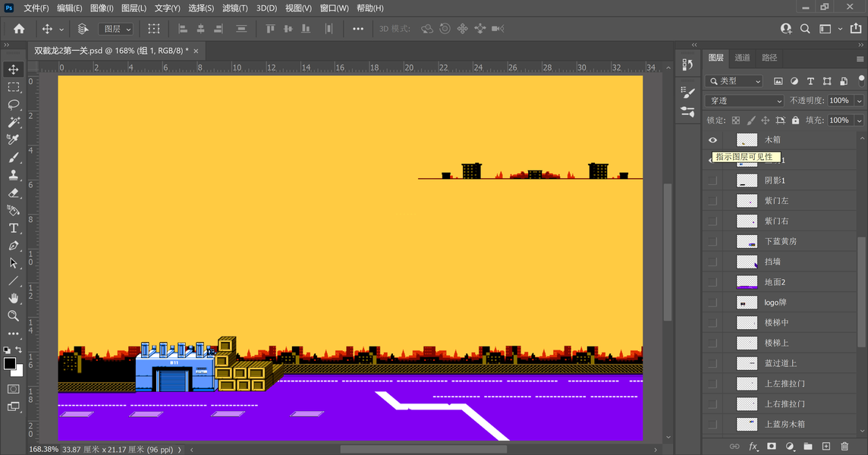The width and height of the screenshot is (868, 455).
Task: Toggle Quick Mask mode icon
Action: [x=14, y=389]
